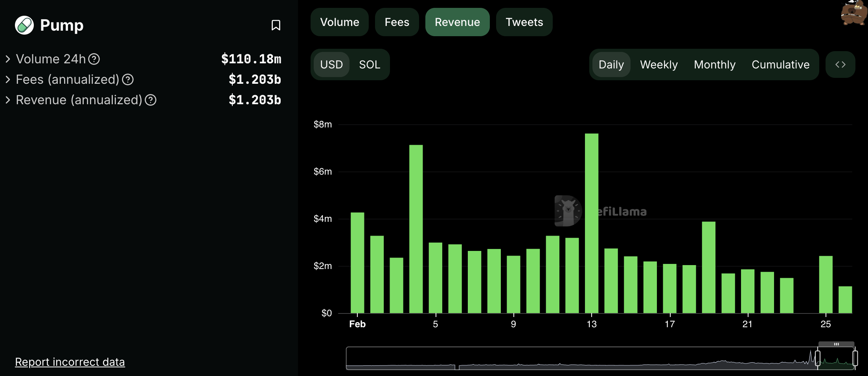Select USD currency denomination

tap(331, 65)
